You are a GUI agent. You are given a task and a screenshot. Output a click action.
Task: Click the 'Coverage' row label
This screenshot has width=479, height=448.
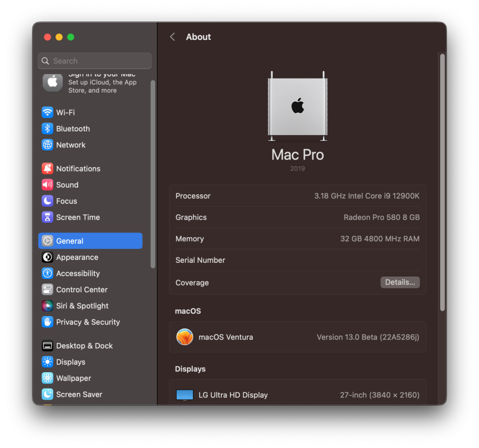(x=192, y=283)
